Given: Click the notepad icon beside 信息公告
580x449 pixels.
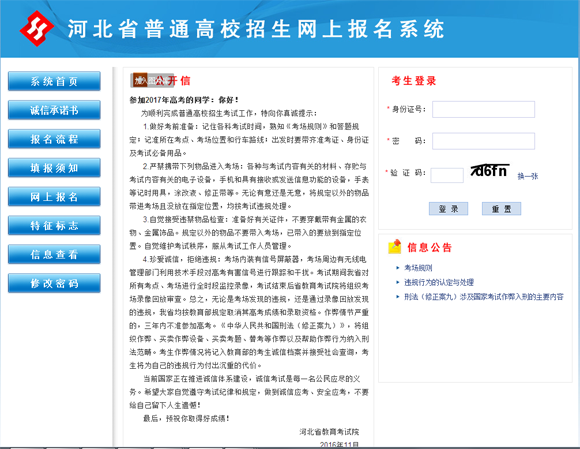Looking at the screenshot, I should 395,247.
